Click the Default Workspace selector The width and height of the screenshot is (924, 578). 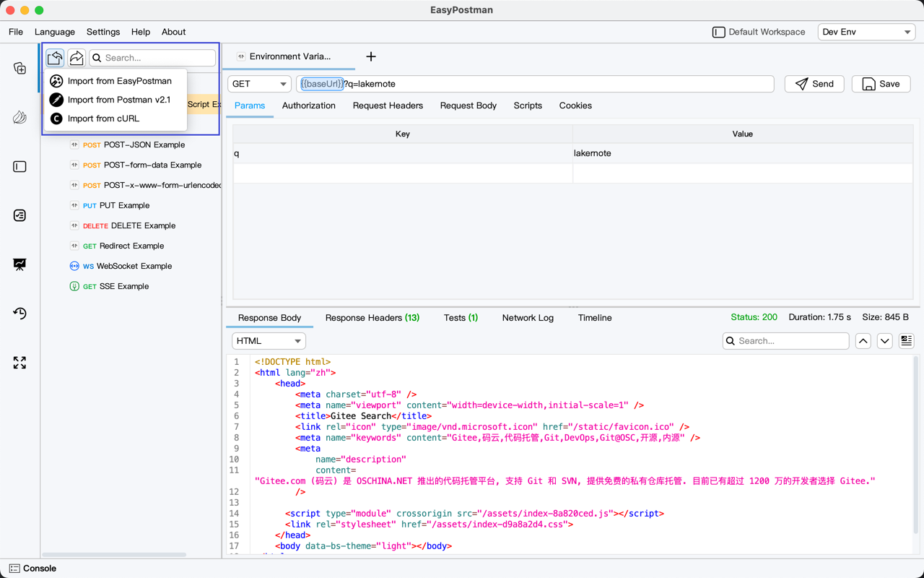click(x=759, y=32)
